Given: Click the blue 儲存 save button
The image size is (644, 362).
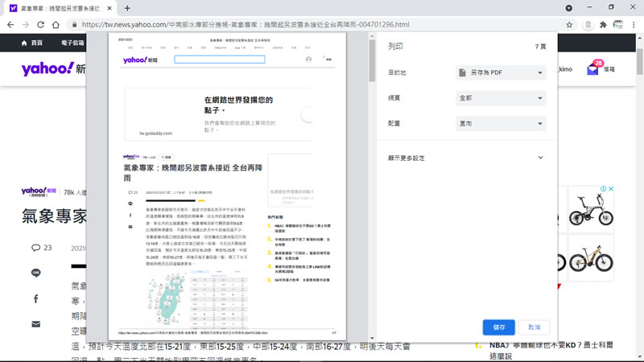Looking at the screenshot, I should pyautogui.click(x=498, y=327).
